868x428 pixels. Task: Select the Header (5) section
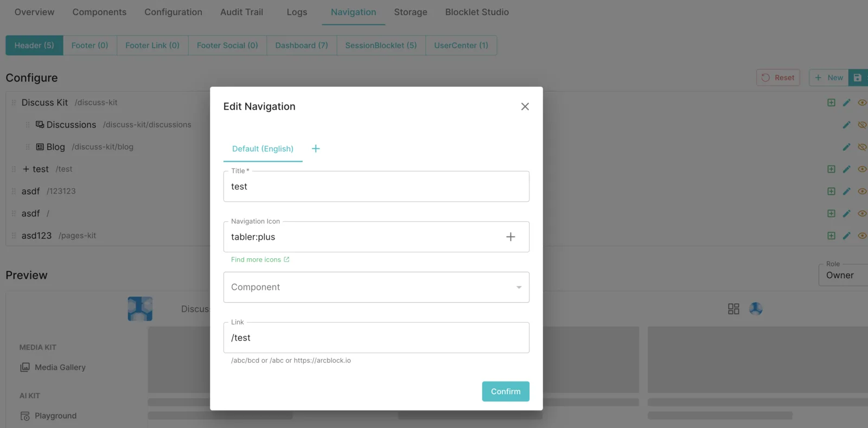(x=34, y=46)
